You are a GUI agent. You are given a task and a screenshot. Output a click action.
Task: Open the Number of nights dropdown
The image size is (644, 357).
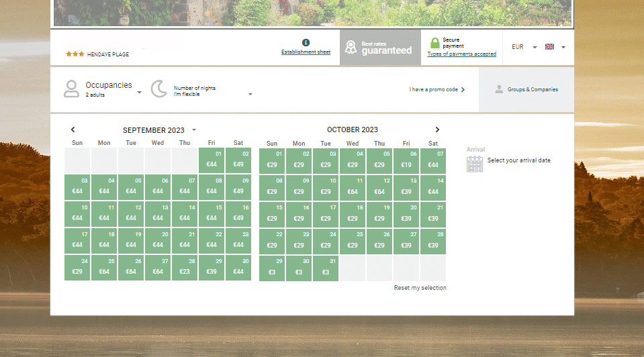[250, 95]
